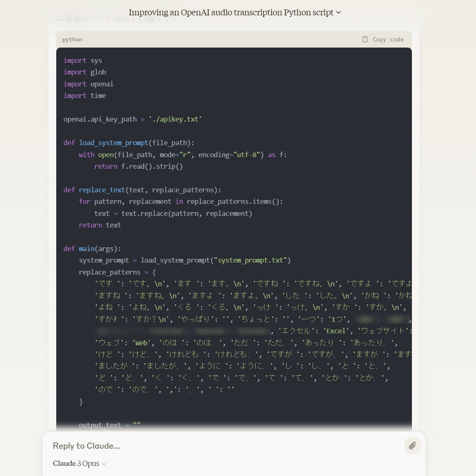
Task: Click the openai.api_key_path assignment line
Action: (x=133, y=119)
